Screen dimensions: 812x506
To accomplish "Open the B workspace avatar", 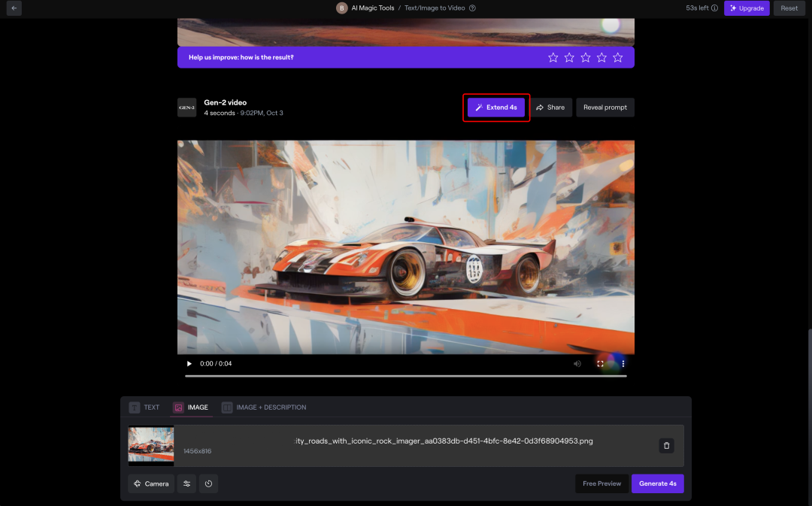I will pos(342,8).
